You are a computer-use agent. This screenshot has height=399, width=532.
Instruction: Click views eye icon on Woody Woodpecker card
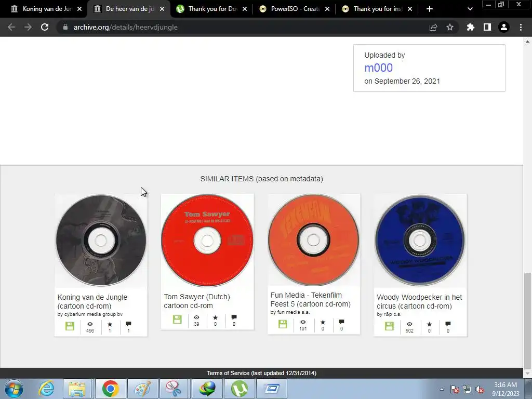point(409,324)
